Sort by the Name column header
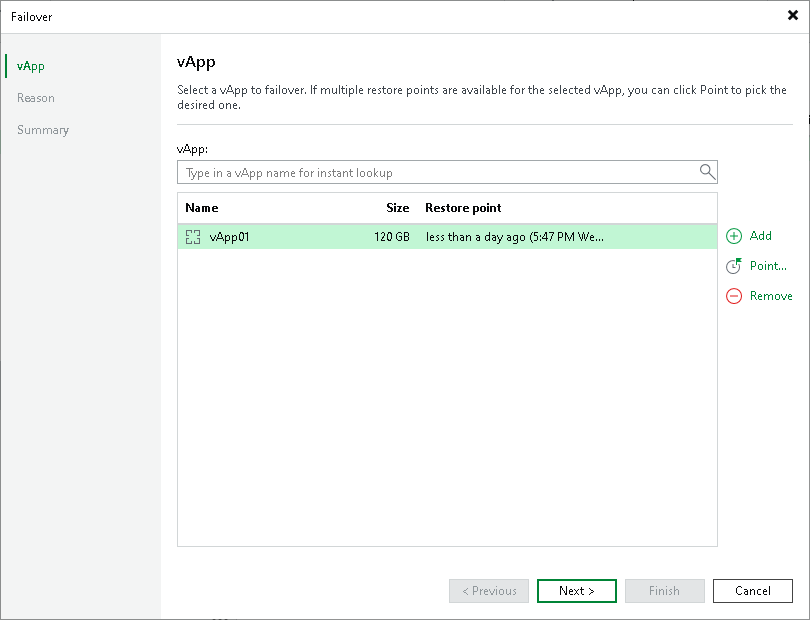The width and height of the screenshot is (810, 620). pyautogui.click(x=201, y=208)
